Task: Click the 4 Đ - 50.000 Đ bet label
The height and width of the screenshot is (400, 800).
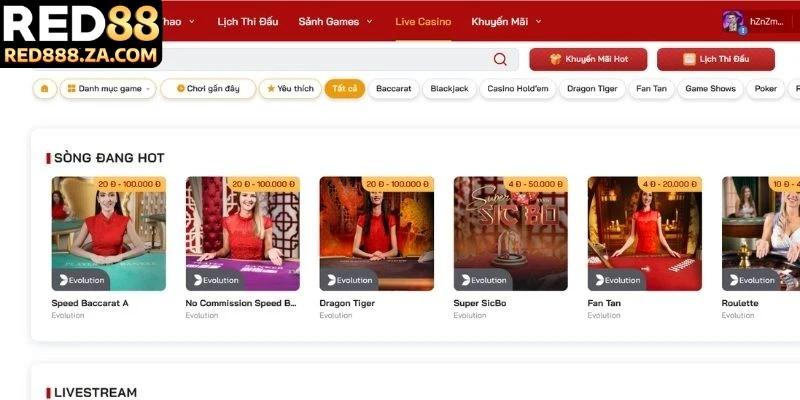Action: 536,184
